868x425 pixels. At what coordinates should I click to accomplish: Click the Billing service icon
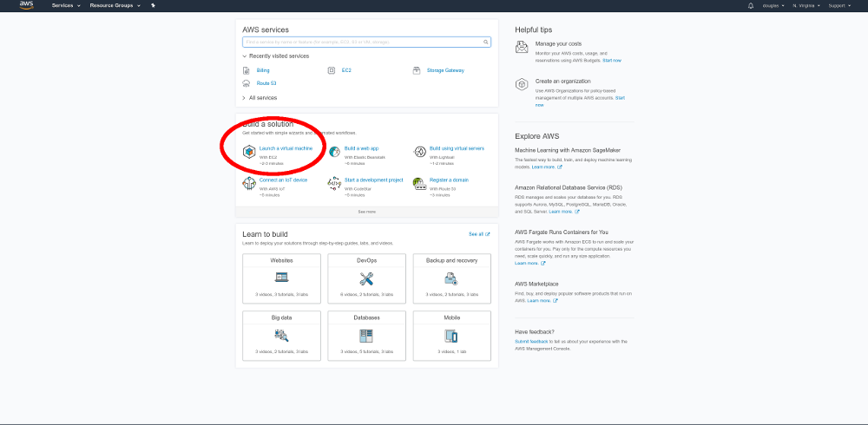point(247,70)
